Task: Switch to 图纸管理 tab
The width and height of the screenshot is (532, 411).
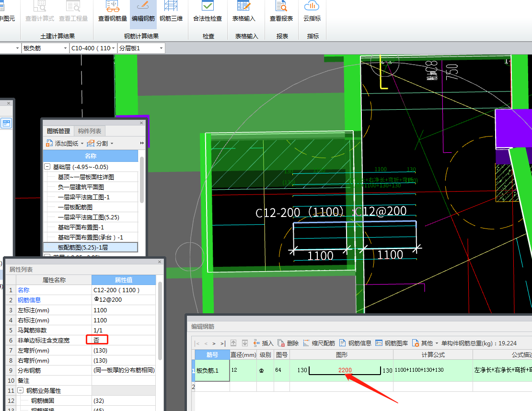Action: [x=58, y=131]
